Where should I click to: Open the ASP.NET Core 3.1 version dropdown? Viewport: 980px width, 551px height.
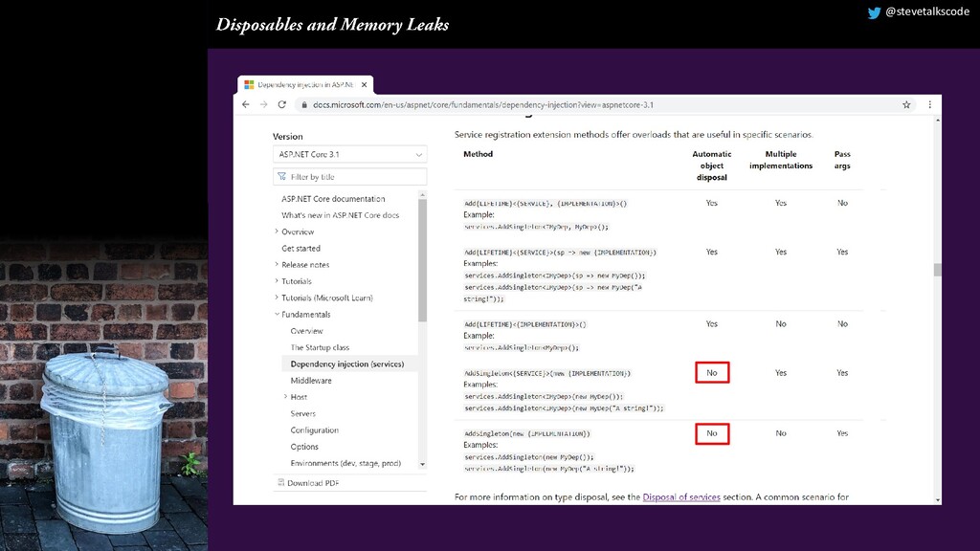350,154
